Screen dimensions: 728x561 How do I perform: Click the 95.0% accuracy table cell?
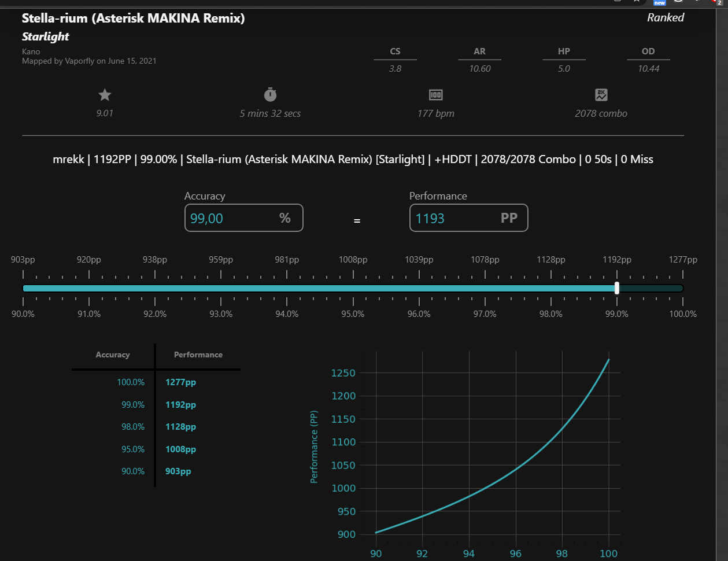click(133, 449)
